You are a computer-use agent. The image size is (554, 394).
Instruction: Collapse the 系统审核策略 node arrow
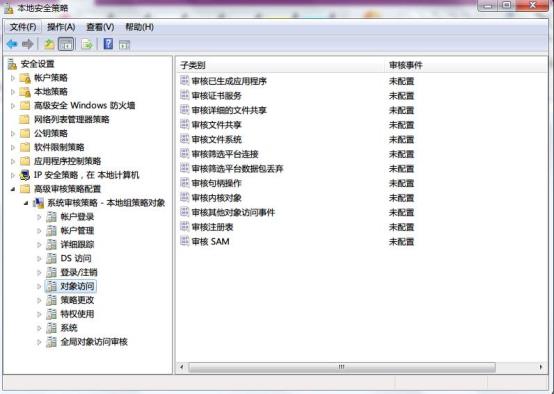(26, 203)
